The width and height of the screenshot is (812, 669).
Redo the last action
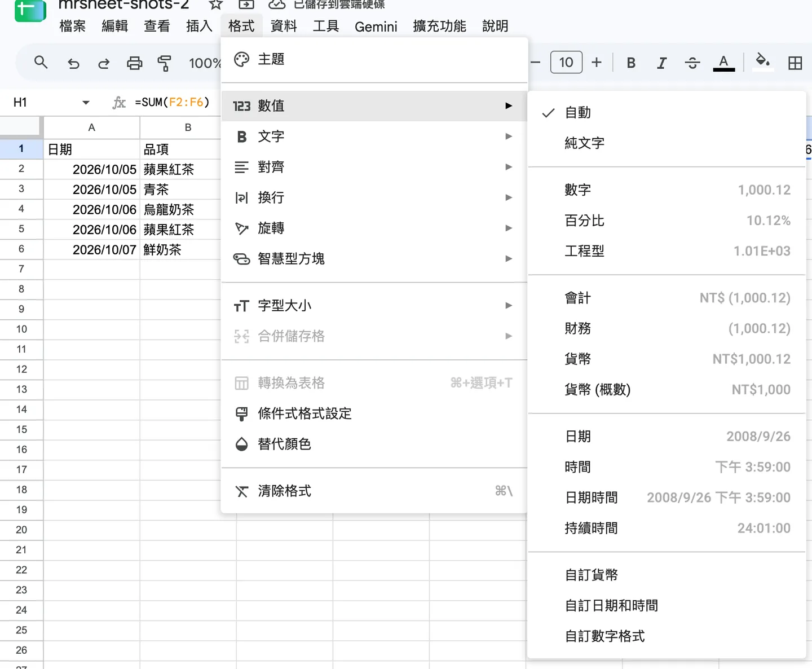pos(104,63)
